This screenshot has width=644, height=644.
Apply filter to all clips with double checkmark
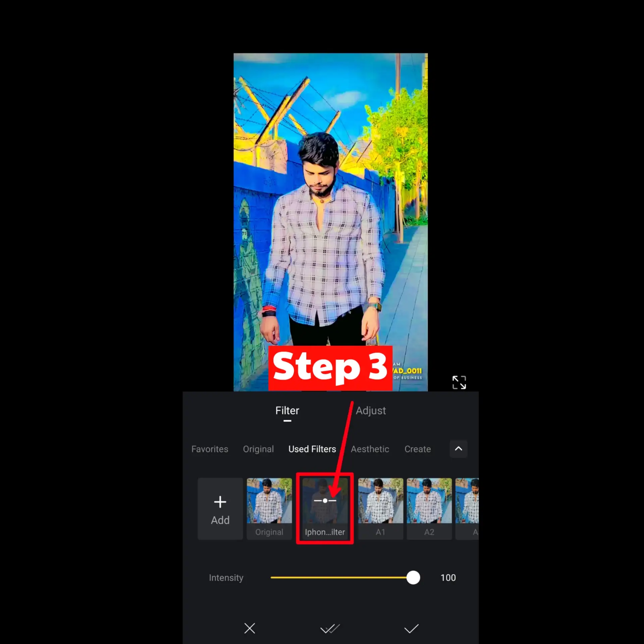pos(330,629)
